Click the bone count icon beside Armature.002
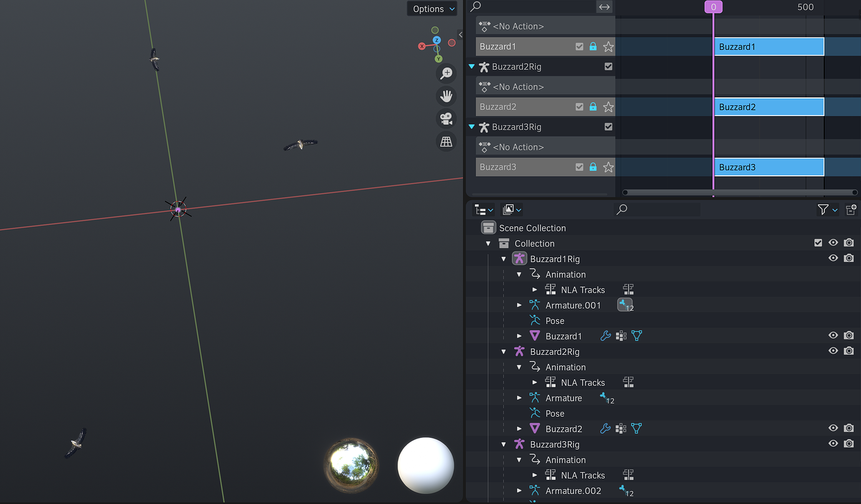 [625, 491]
